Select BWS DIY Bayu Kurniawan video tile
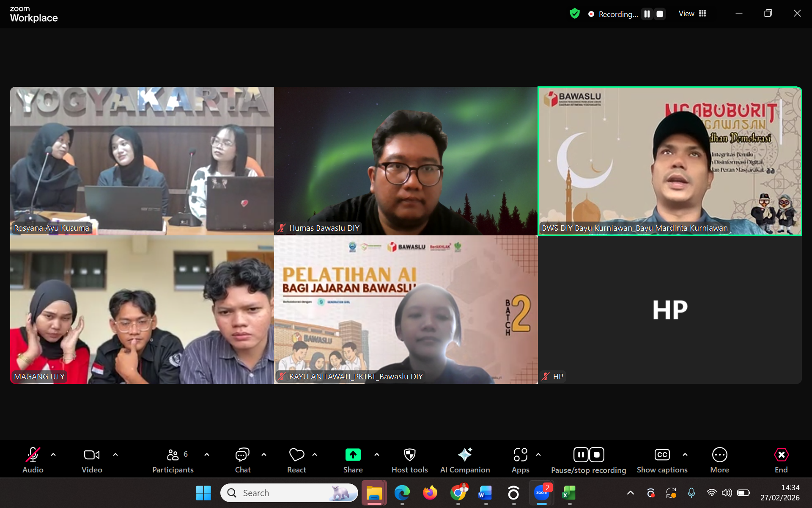 (670, 161)
